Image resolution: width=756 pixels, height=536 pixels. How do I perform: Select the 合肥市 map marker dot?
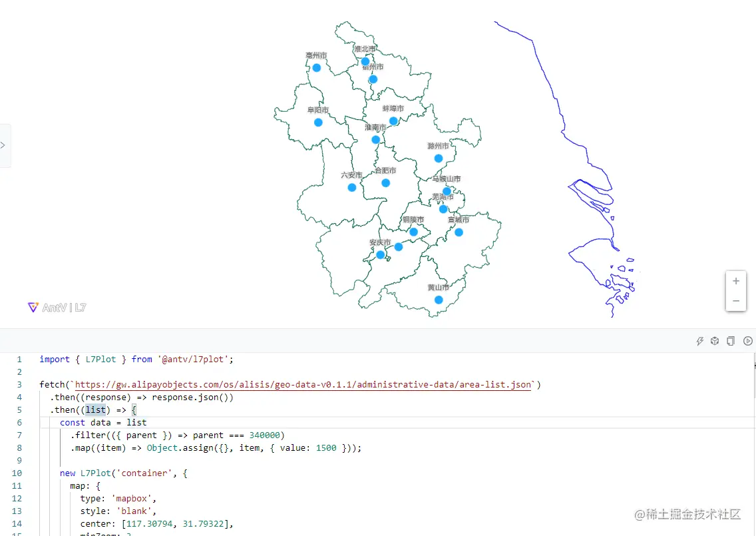[386, 183]
